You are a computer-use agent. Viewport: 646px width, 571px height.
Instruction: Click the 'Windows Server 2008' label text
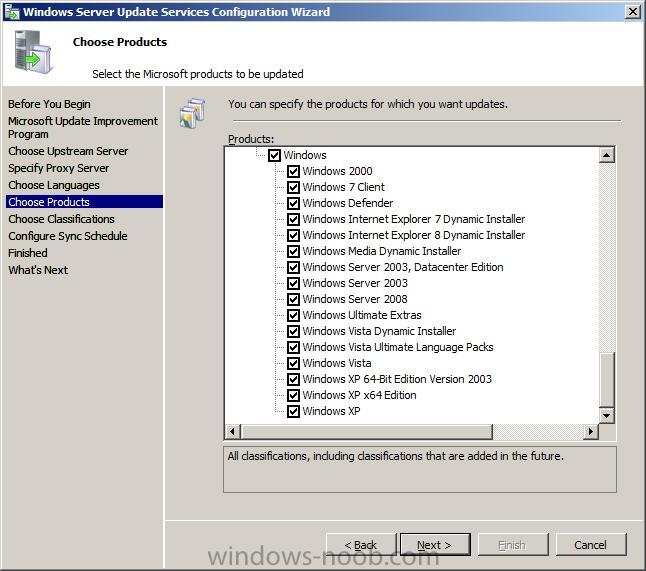(x=355, y=299)
